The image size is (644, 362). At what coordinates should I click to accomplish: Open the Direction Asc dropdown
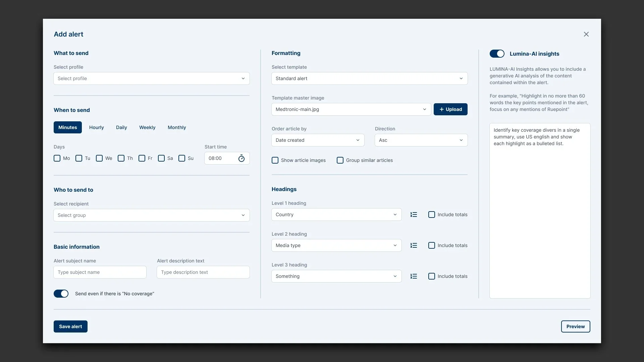(421, 140)
